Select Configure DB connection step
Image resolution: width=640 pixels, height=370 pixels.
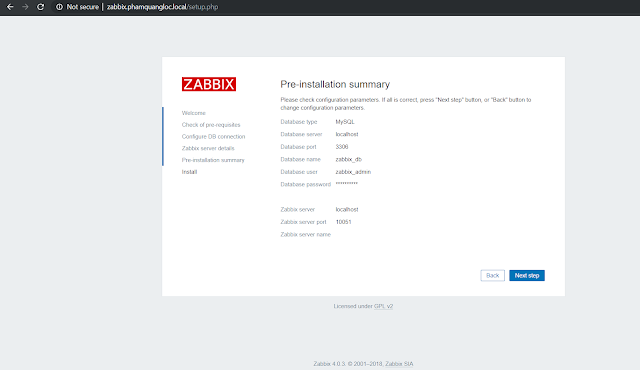click(x=213, y=137)
